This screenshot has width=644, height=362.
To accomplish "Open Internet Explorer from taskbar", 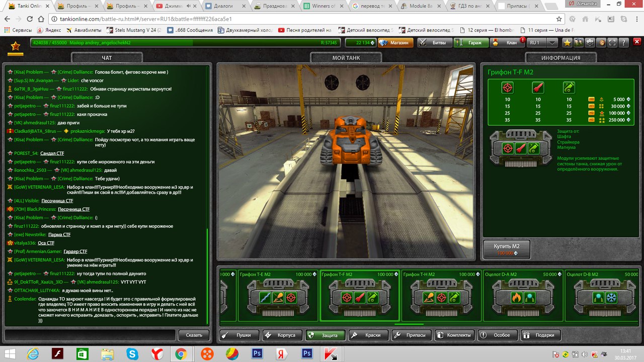I will point(33,353).
